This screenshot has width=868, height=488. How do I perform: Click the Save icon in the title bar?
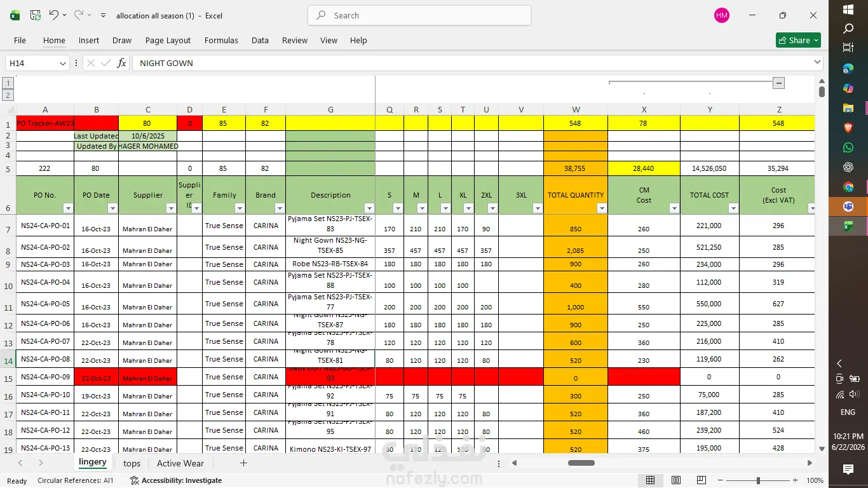pyautogui.click(x=36, y=15)
